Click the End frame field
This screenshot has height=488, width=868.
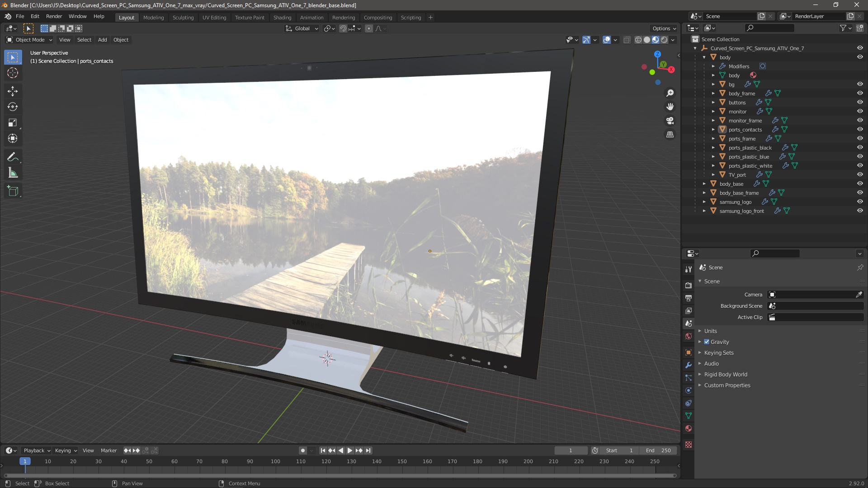(x=658, y=450)
